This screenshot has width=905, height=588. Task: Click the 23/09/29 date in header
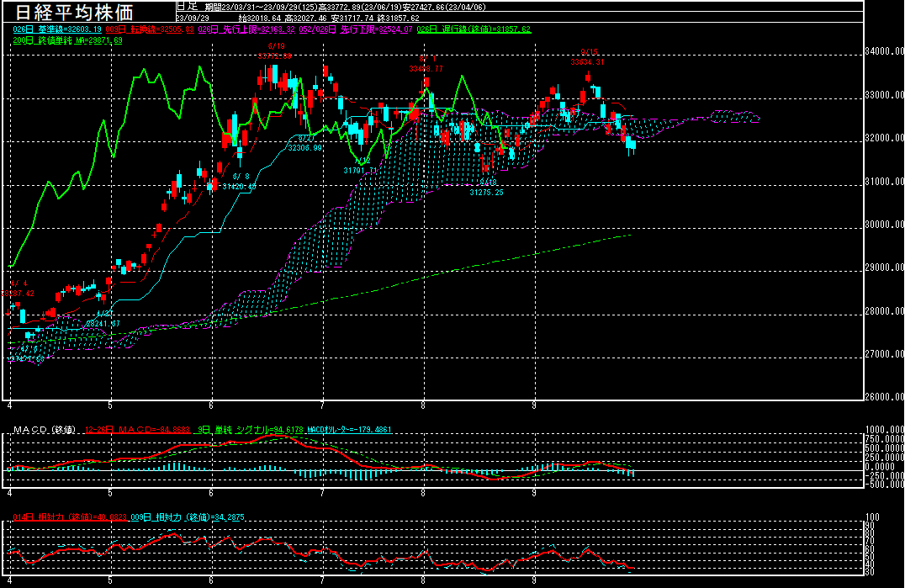point(193,19)
